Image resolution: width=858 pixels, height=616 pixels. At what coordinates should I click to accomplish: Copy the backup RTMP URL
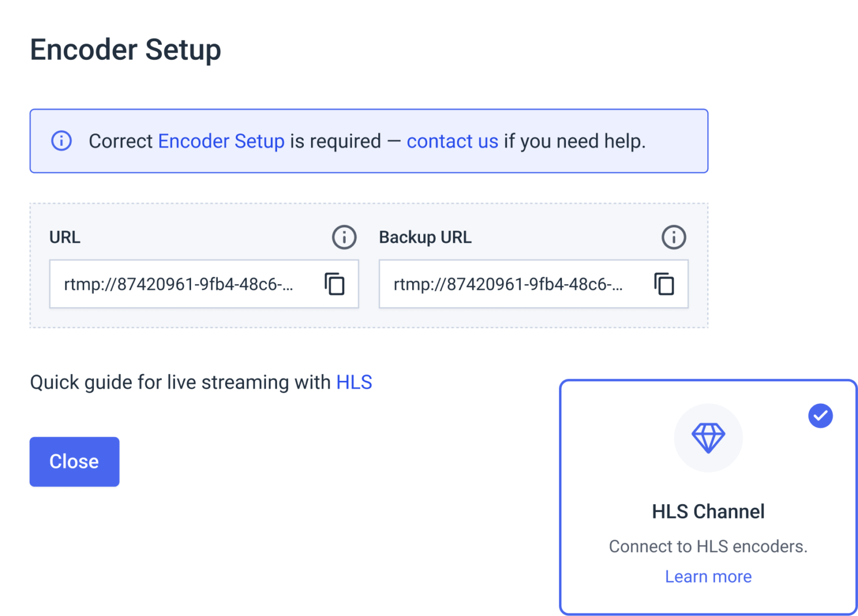click(x=664, y=284)
